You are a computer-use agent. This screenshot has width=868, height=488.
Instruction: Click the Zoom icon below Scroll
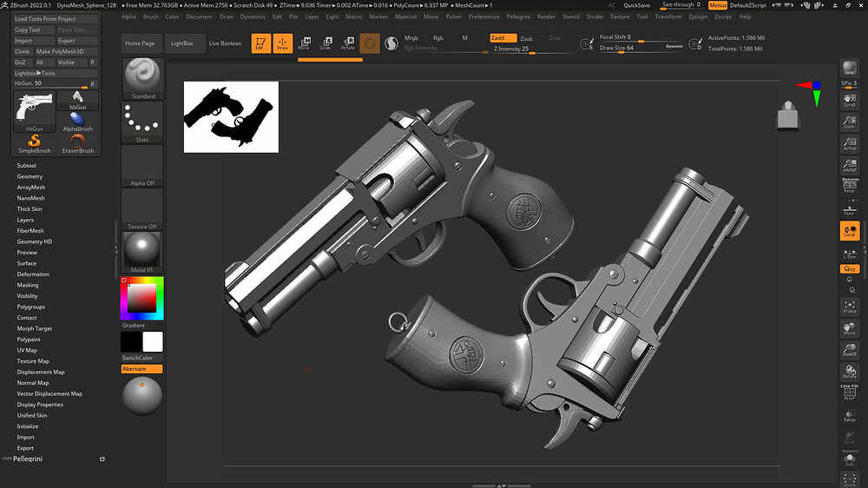click(x=849, y=122)
